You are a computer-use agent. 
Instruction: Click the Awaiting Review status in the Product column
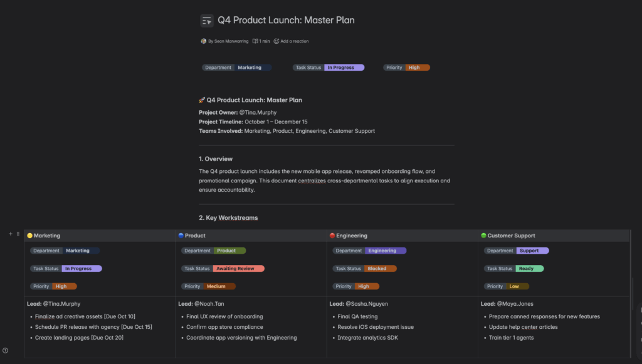pos(239,269)
